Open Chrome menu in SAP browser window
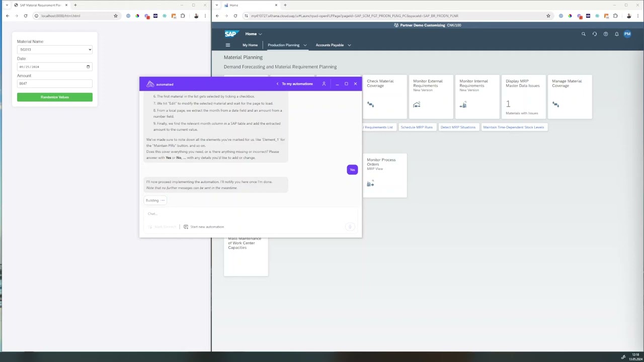 coord(638,16)
